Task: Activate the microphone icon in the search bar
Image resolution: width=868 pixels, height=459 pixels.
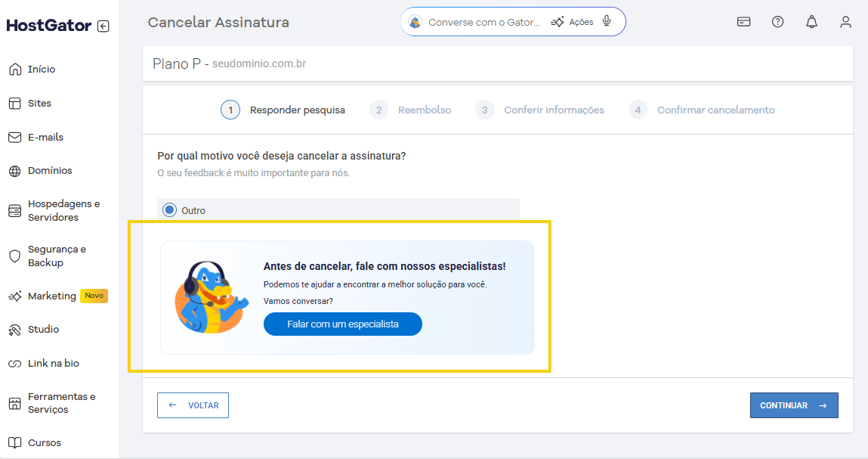Action: (606, 21)
